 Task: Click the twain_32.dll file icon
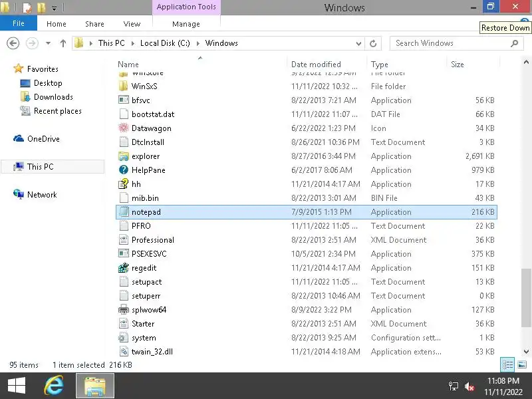coord(124,352)
